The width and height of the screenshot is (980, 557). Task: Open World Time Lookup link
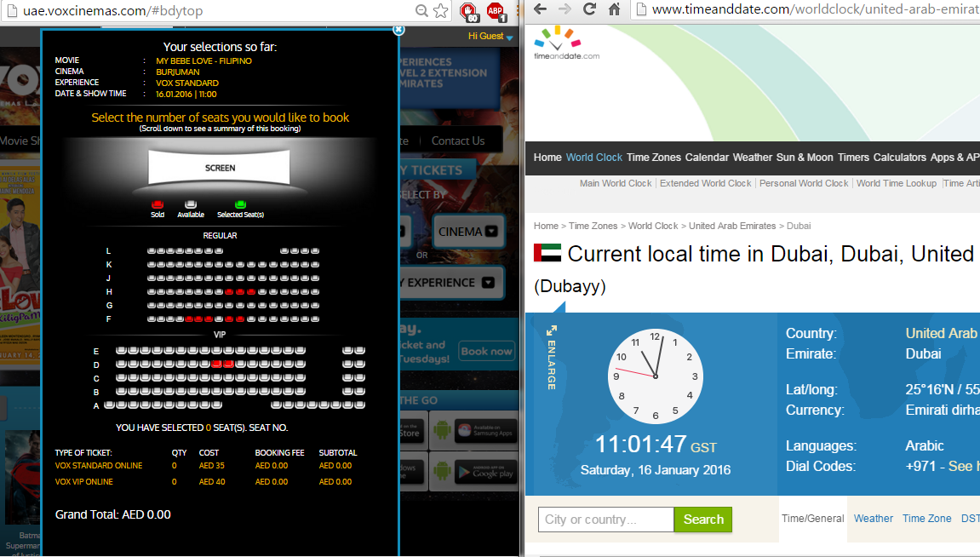tap(897, 183)
